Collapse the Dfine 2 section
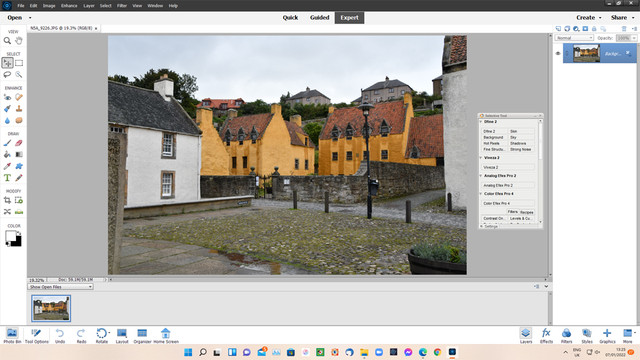 [481, 122]
